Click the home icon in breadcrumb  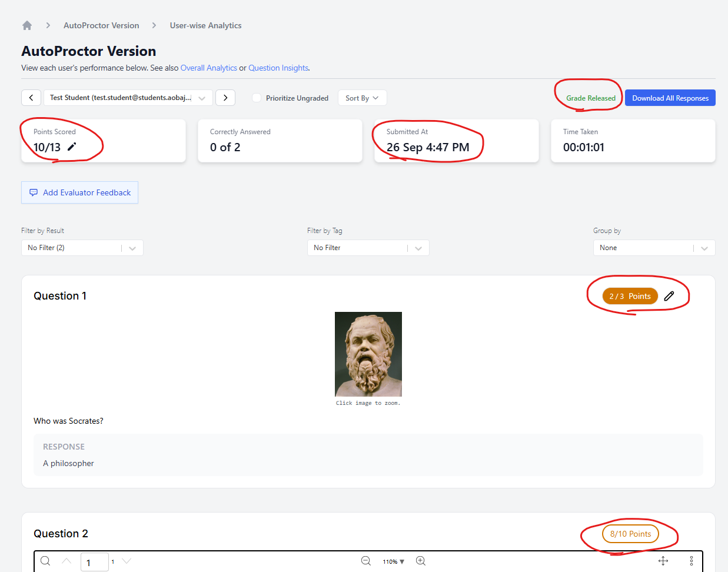(27, 25)
